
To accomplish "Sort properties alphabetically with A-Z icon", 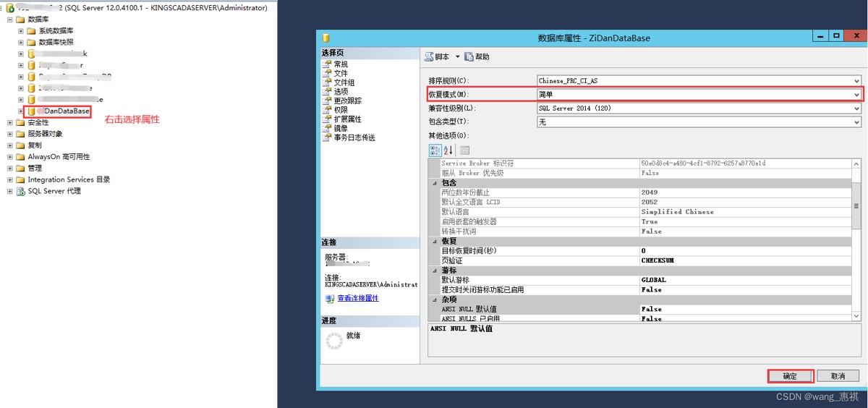I will tap(448, 150).
